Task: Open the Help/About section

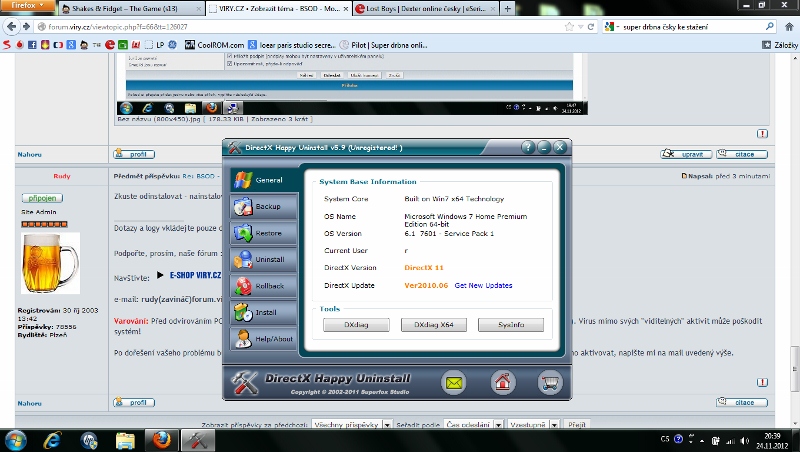Action: pyautogui.click(x=263, y=339)
